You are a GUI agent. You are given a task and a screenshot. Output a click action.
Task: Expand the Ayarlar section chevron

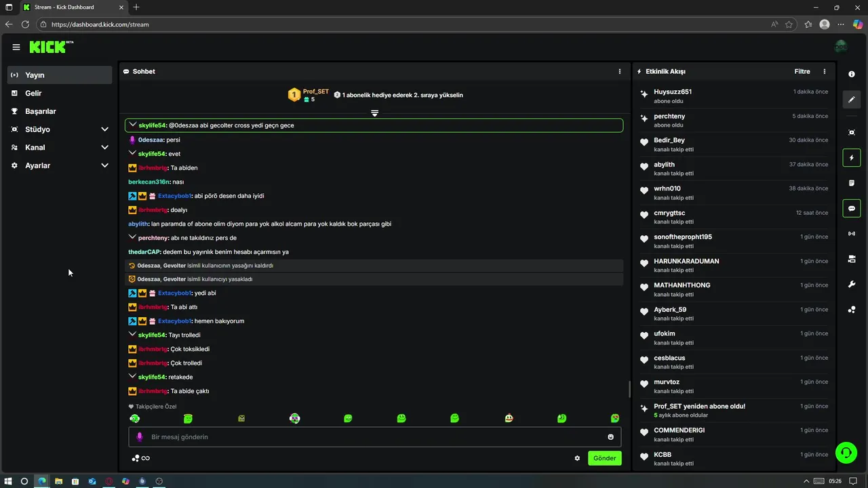[104, 165]
